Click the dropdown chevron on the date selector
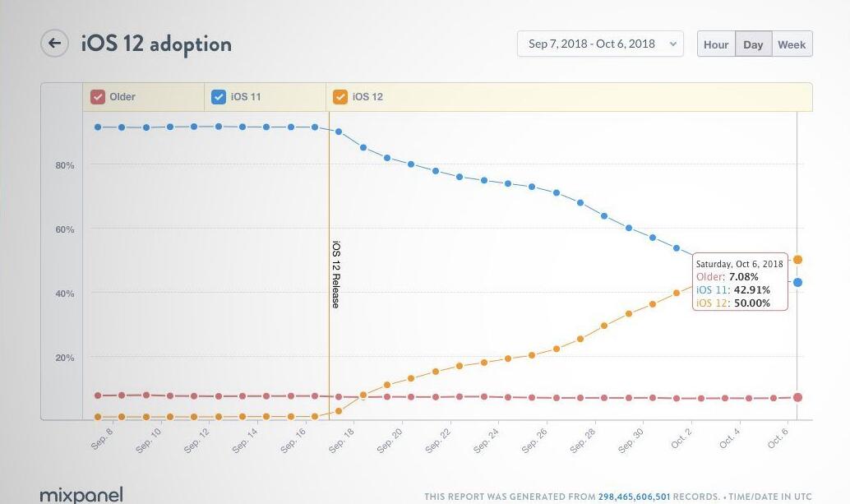Screen dimensions: 850x504 (671, 44)
